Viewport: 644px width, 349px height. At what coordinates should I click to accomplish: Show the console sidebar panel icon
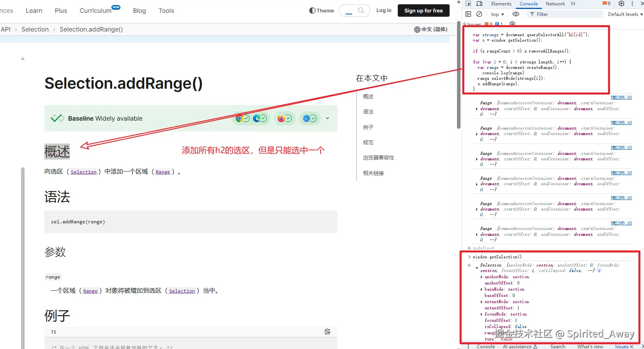(468, 14)
